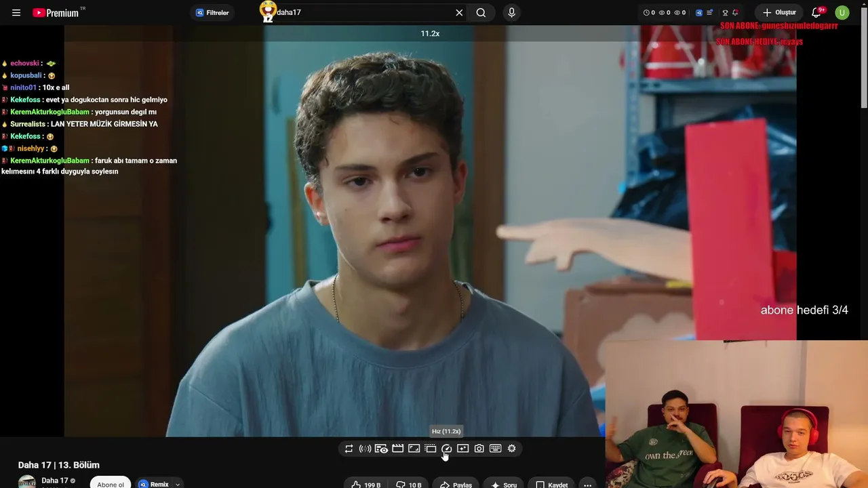
Task: Open the speed gauge control (11.2x)
Action: 446,449
